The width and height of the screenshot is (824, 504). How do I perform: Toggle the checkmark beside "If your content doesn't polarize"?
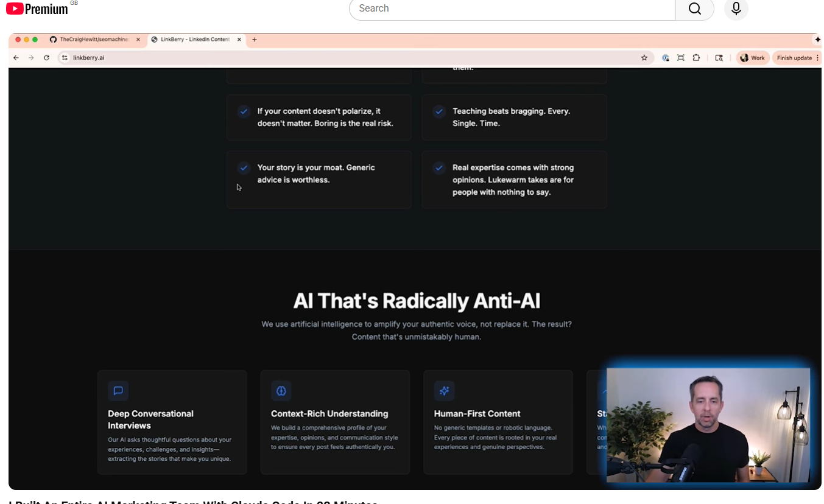point(244,111)
